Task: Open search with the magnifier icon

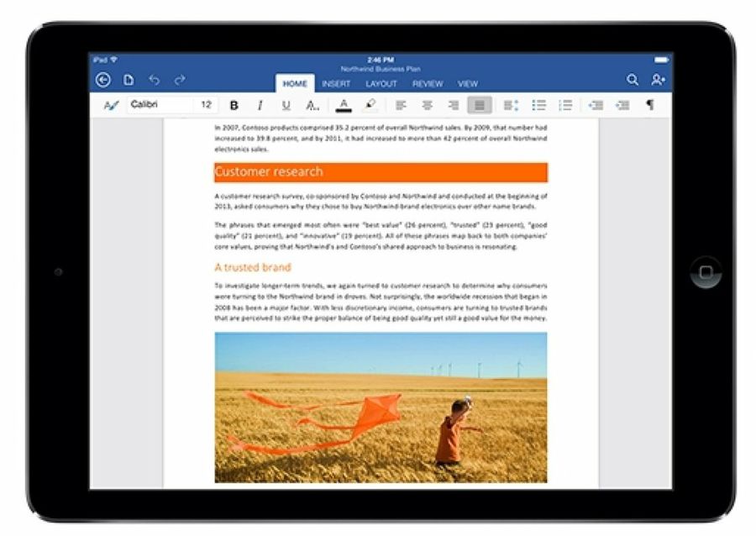Action: (x=633, y=81)
